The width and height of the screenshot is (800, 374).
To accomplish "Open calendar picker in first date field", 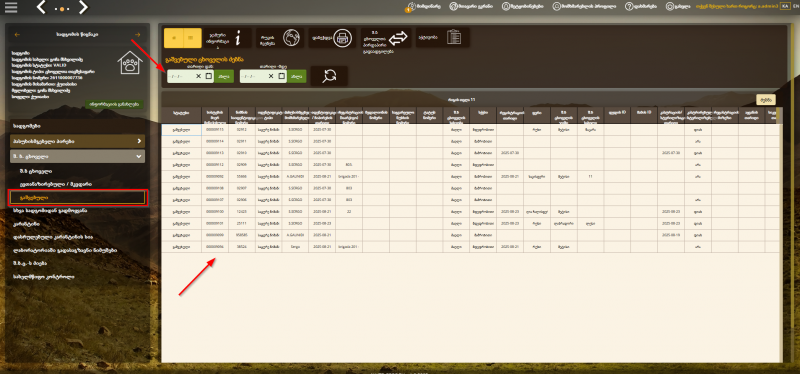I will [x=208, y=76].
